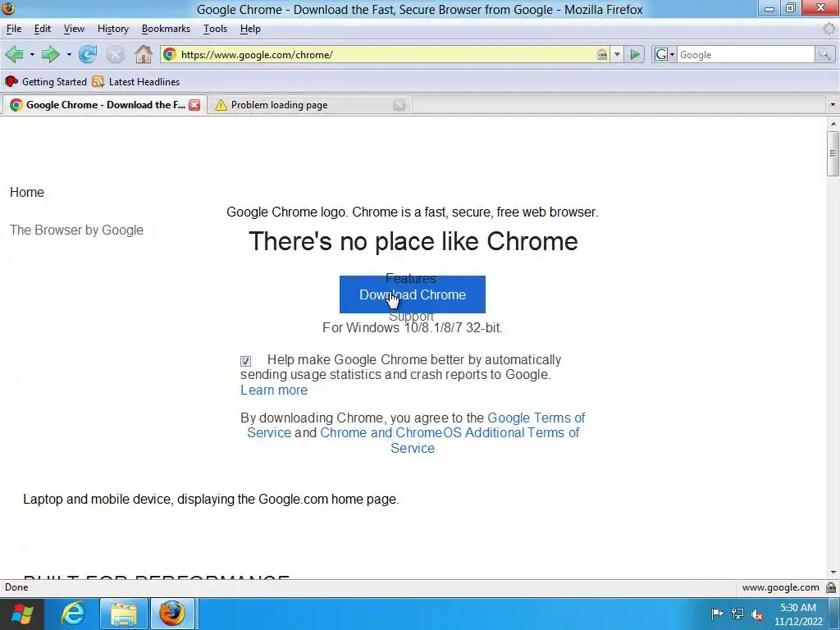The width and height of the screenshot is (840, 630).
Task: Go forward with the green Forward arrow
Action: 50,54
